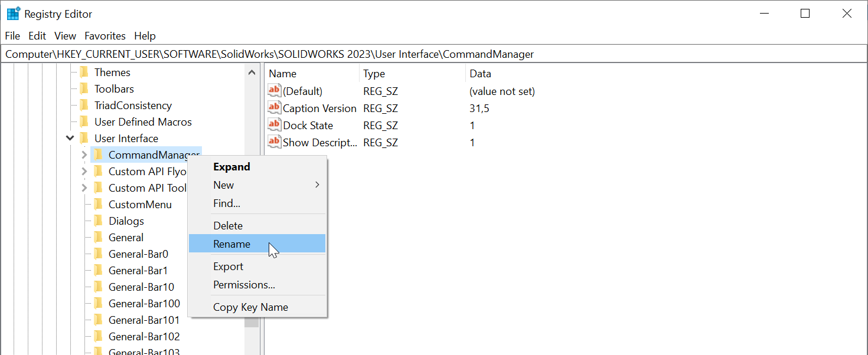Select the TriadConsistency folder icon
The image size is (868, 355).
(84, 106)
